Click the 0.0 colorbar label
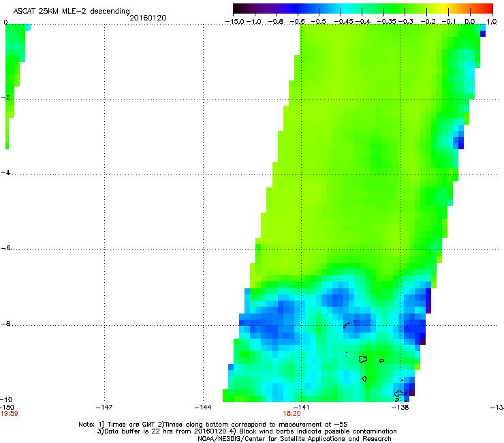Screen dimensions: 504x443 click(x=470, y=22)
